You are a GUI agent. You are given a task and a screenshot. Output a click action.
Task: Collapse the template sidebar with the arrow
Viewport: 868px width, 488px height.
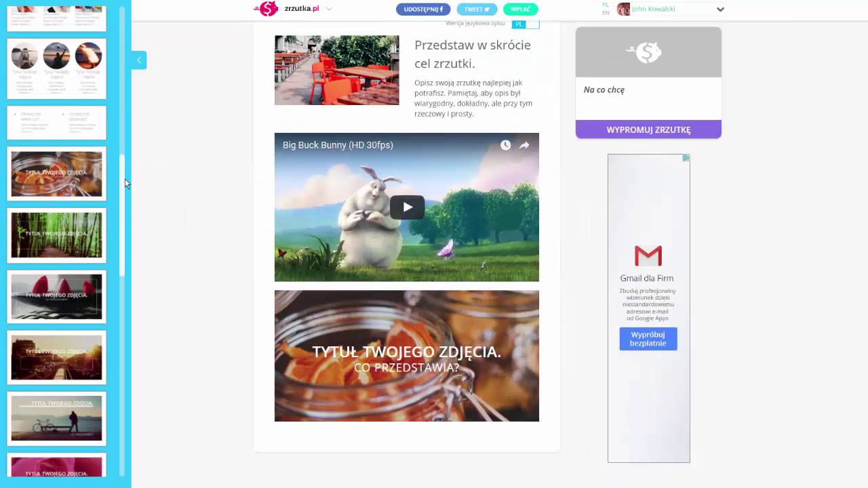coord(139,60)
